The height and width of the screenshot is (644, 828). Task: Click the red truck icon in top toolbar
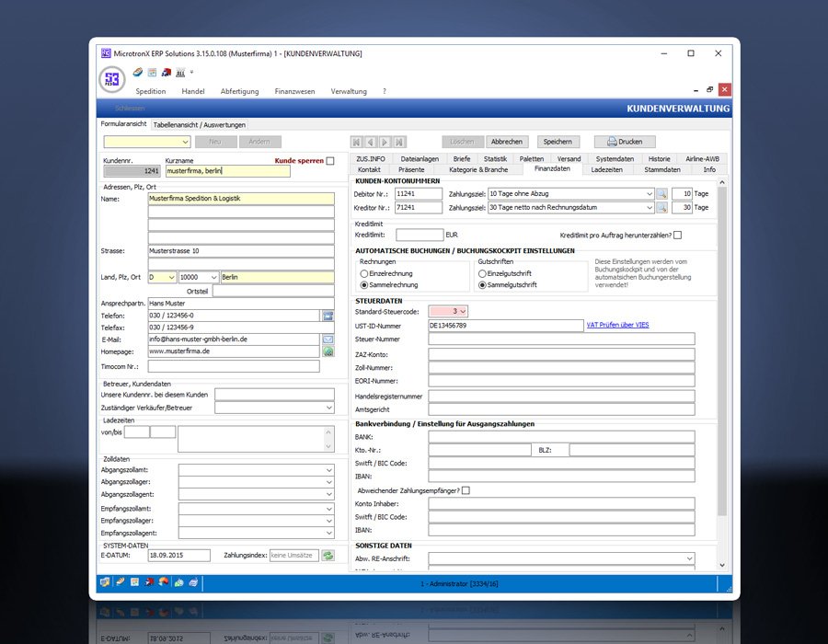(166, 73)
